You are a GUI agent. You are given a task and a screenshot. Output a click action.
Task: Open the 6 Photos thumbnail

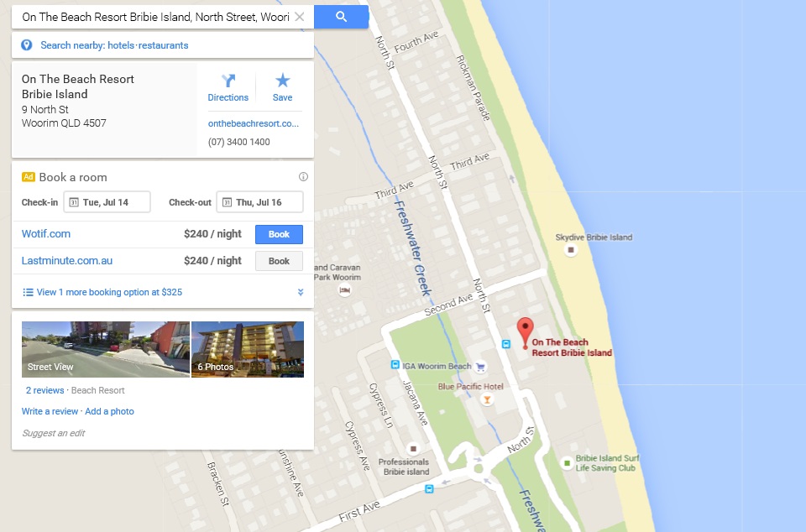click(248, 349)
